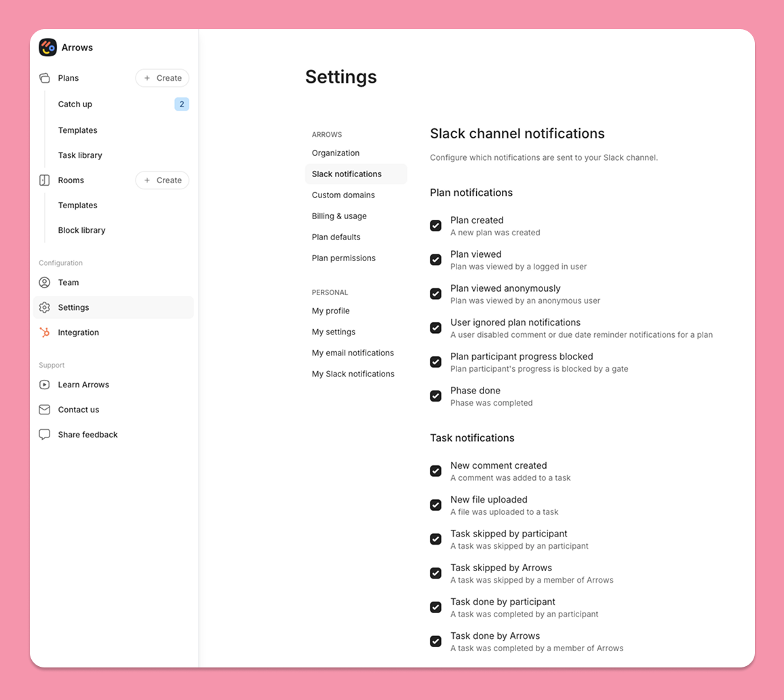Click the Team person icon
Image resolution: width=784 pixels, height=700 pixels.
click(45, 282)
